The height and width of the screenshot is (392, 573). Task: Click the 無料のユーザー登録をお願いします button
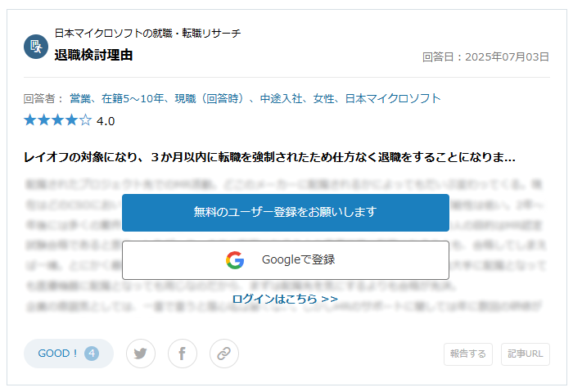pyautogui.click(x=286, y=213)
